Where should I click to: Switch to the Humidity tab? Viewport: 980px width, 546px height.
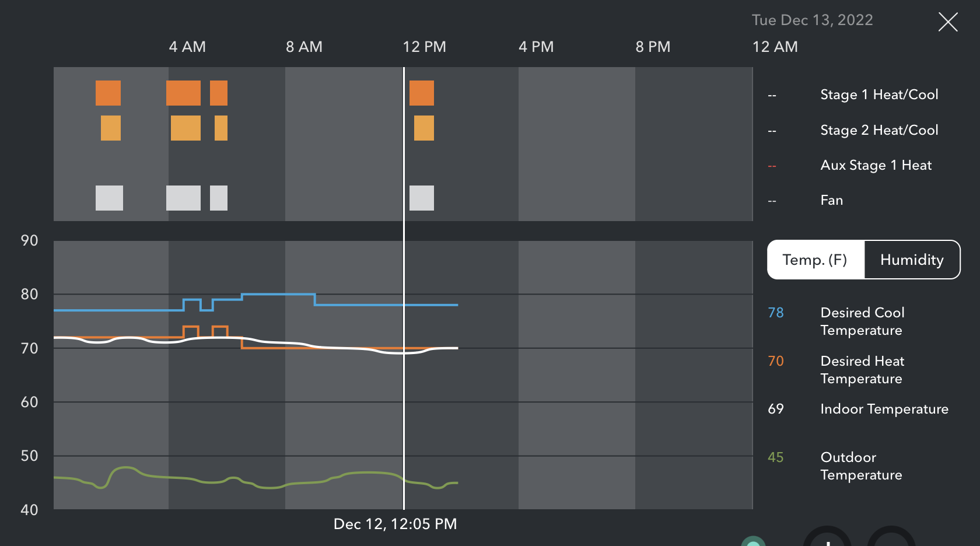coord(912,260)
